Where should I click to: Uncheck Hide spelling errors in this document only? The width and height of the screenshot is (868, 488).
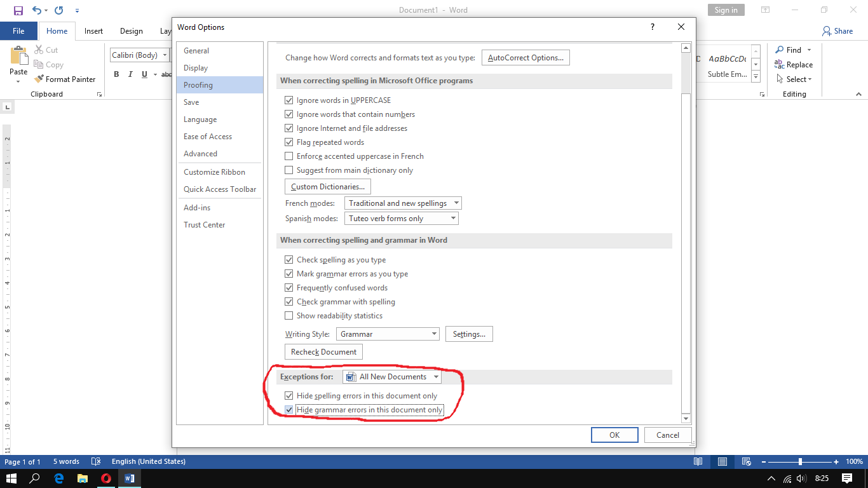pos(289,396)
